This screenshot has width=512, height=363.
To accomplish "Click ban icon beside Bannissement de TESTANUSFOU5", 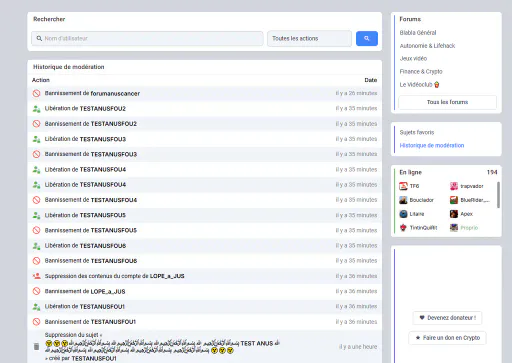I will pos(36,230).
